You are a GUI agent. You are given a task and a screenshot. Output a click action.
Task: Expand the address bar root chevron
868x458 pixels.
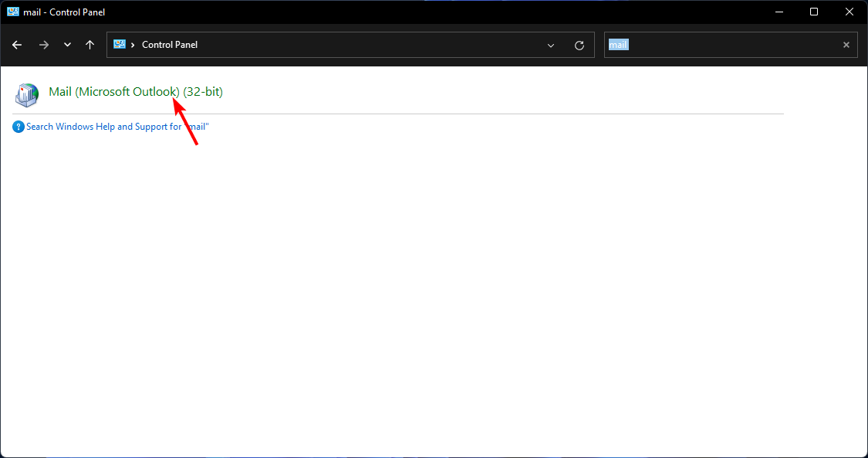[x=133, y=45]
